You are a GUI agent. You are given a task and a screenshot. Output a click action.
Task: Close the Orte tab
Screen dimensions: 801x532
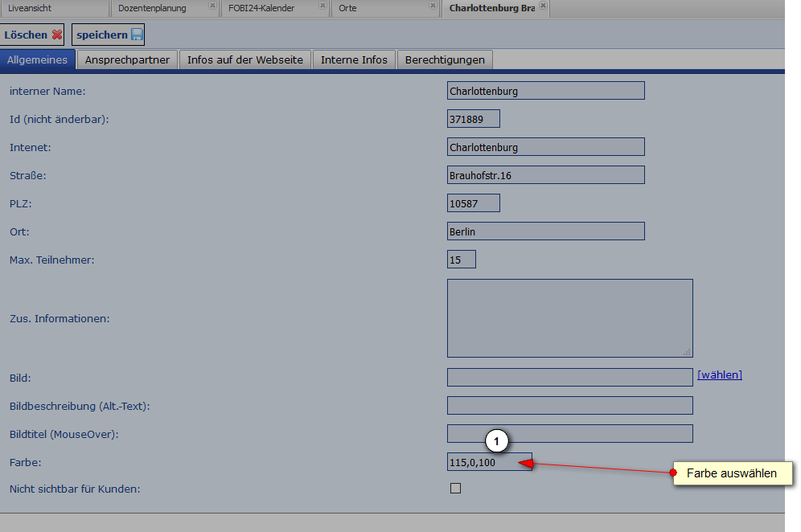tap(433, 6)
